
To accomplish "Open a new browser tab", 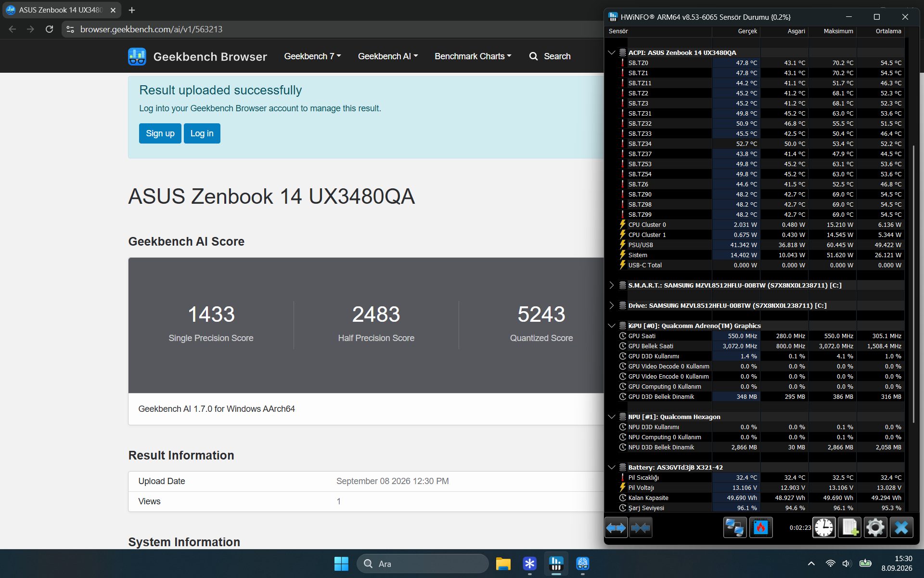I will pos(132,10).
